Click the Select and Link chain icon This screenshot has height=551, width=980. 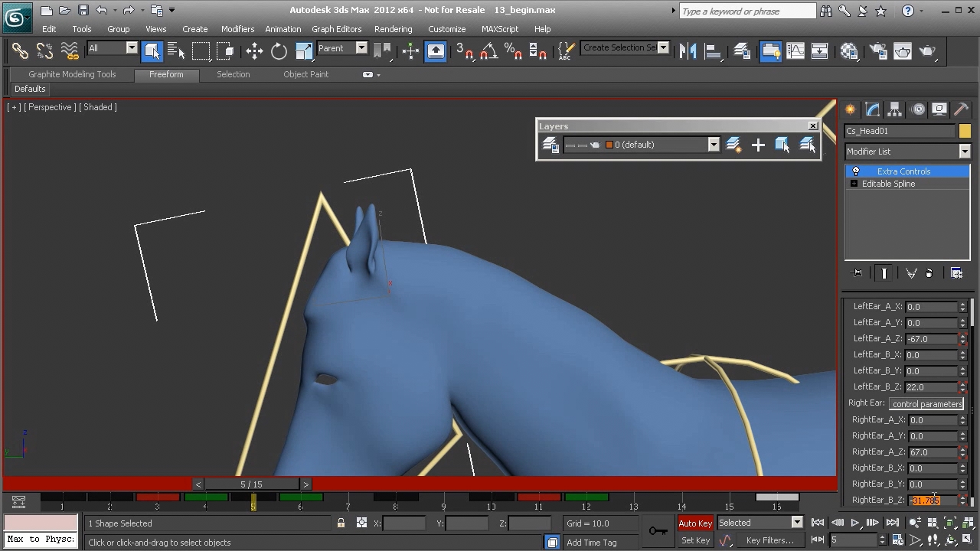[20, 51]
